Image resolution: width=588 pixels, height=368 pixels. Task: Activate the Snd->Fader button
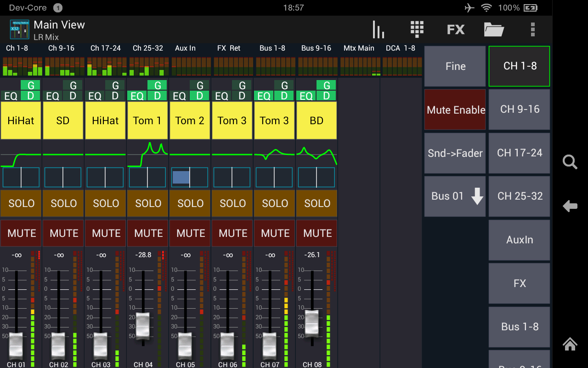coord(455,153)
